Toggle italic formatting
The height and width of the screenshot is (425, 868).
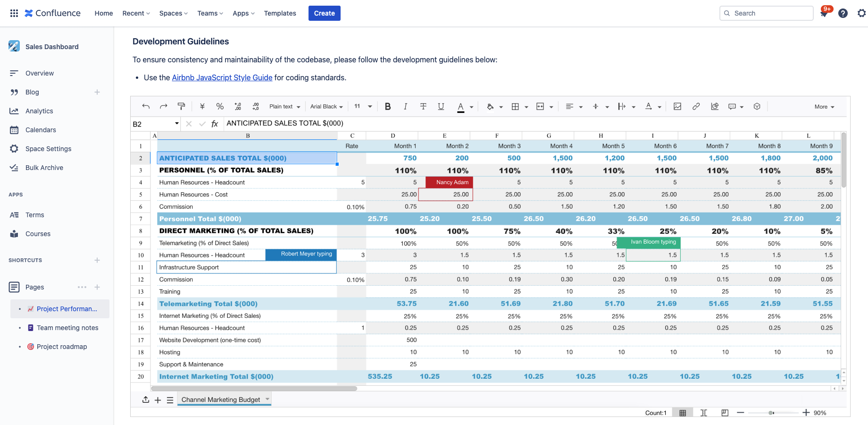point(406,106)
